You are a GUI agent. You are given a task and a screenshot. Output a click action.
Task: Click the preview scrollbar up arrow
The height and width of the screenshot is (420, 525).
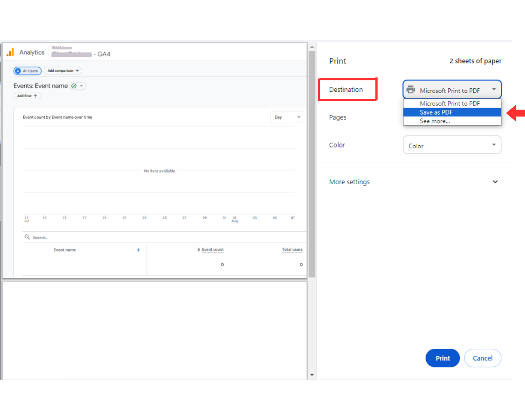coord(312,47)
